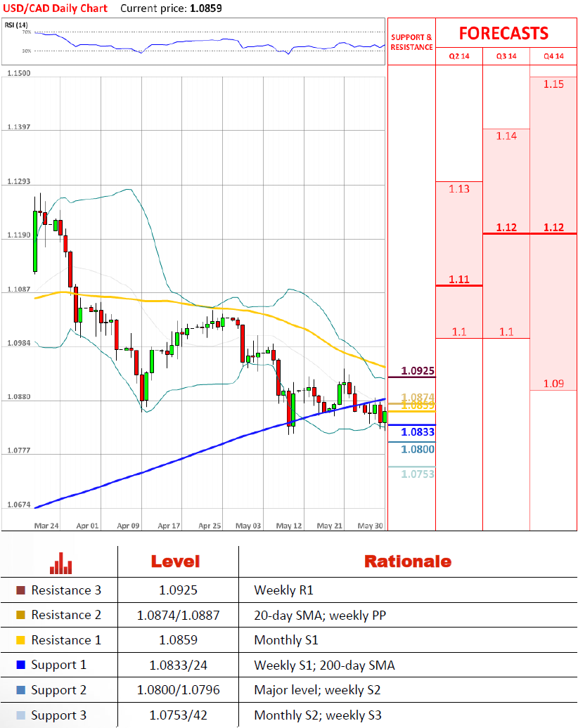Click the 'FORECASTS' heading
The image size is (578, 728).
click(x=504, y=34)
